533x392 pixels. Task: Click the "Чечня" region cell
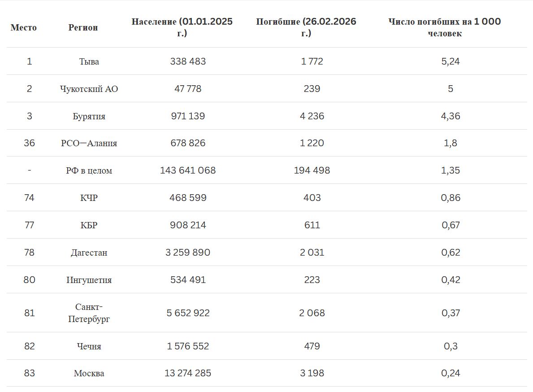[89, 346]
